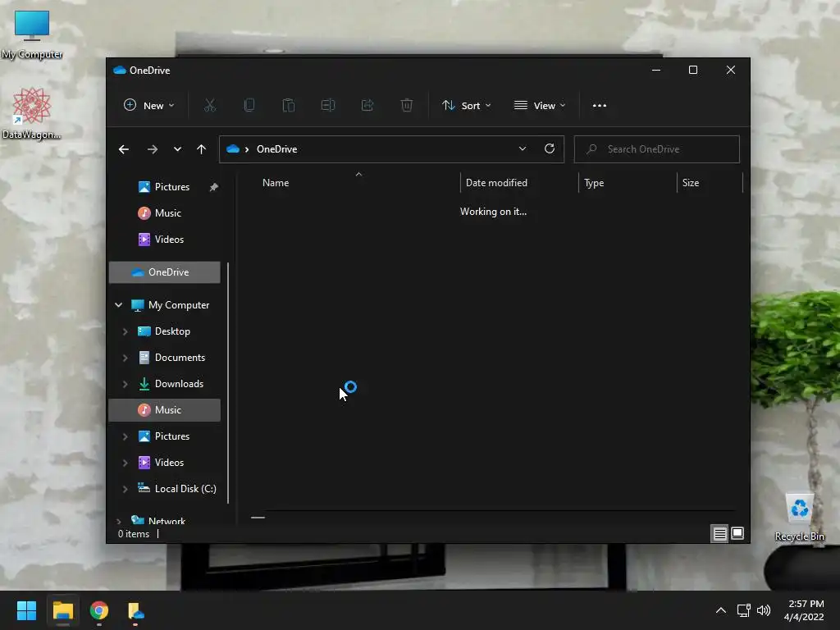
Task: Sort by Date modified column header
Action: click(519, 183)
